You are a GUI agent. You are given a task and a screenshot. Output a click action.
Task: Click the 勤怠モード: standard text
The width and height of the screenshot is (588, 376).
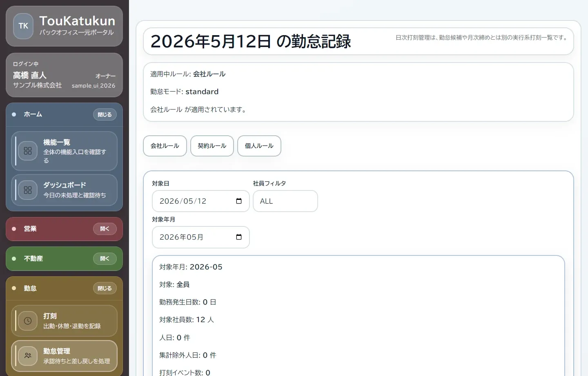[184, 92]
